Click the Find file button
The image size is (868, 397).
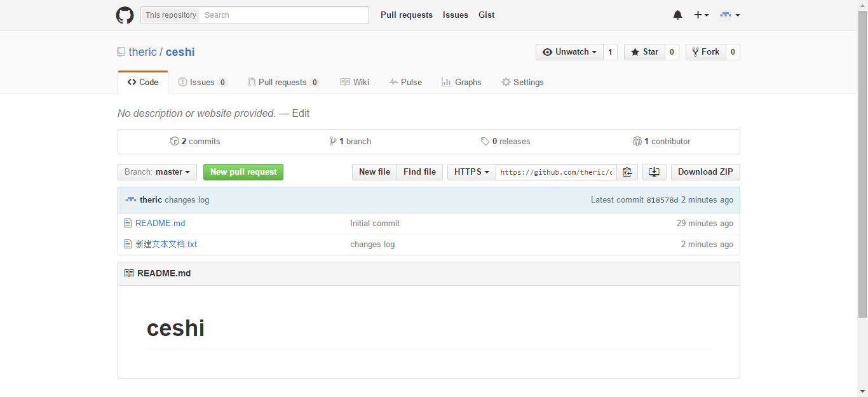click(x=419, y=172)
